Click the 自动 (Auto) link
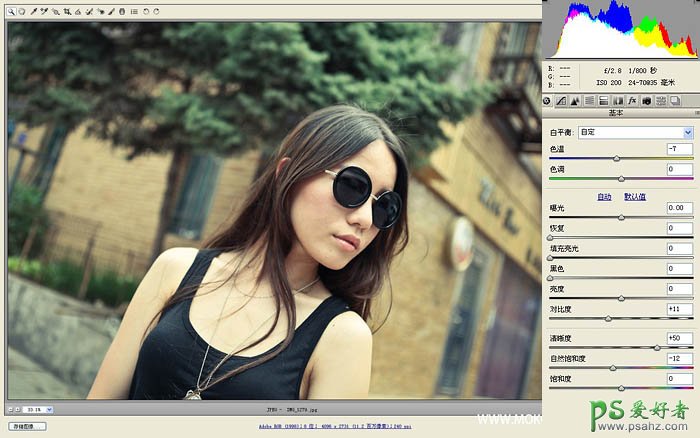This screenshot has height=438, width=700. pos(604,197)
